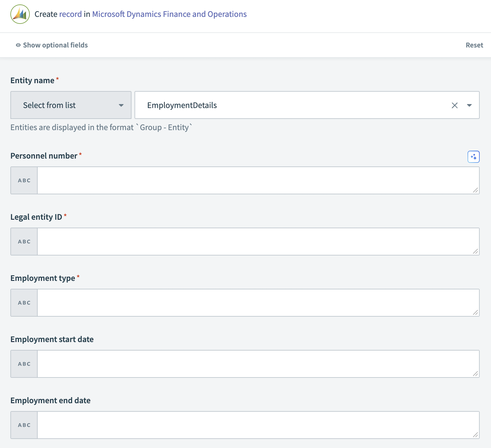Expand the EmploymentDetails dropdown arrow
The width and height of the screenshot is (491, 448).
click(x=469, y=105)
